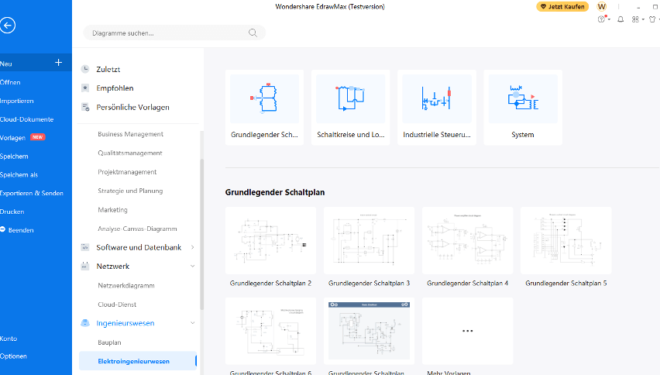The image size is (660, 375).
Task: Open Industrielle Steueru... diagram type card
Action: [x=436, y=107]
